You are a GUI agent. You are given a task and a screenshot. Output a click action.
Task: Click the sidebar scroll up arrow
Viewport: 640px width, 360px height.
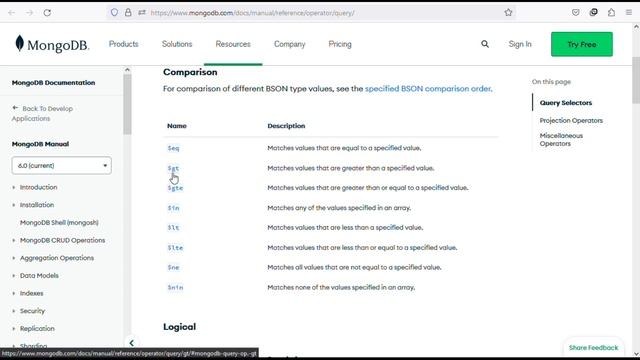coord(127,70)
